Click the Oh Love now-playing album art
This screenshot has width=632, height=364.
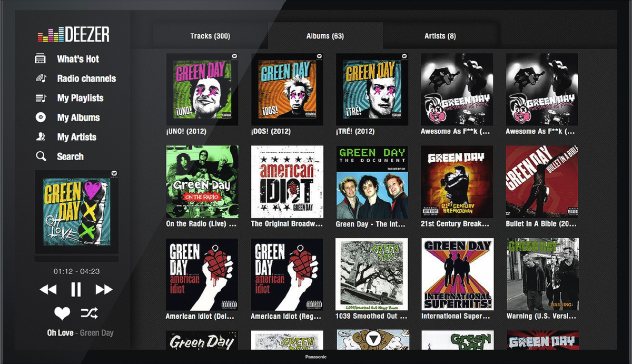click(77, 212)
